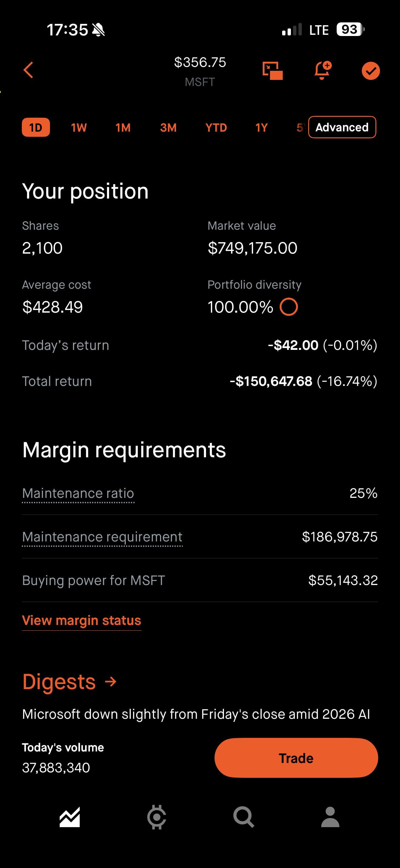
Task: Show Maintenance requirement explanation
Action: point(102,537)
